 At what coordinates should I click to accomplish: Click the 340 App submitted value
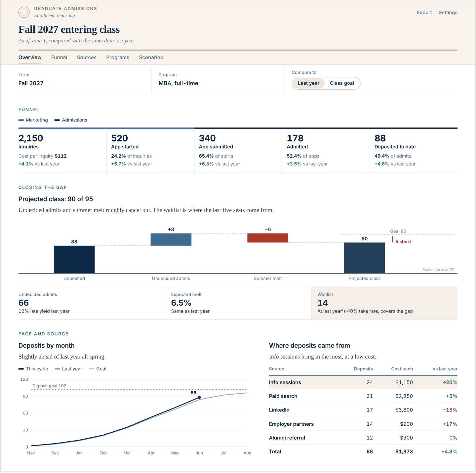pos(207,138)
